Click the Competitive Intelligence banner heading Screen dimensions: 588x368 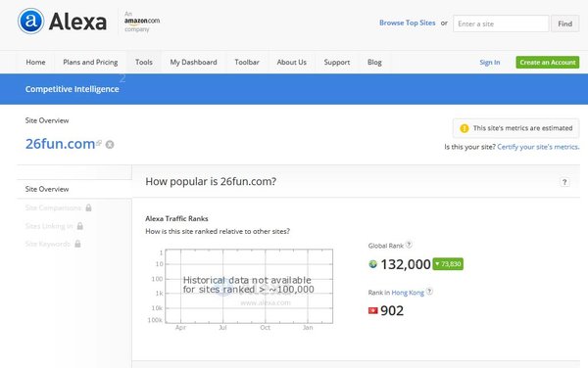[x=72, y=89]
